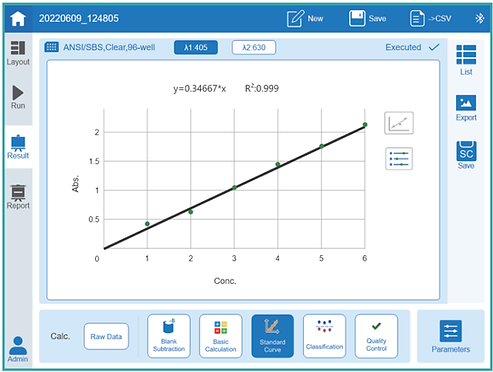Click the data point at concentration 3
This screenshot has height=372, width=493.
[x=234, y=188]
